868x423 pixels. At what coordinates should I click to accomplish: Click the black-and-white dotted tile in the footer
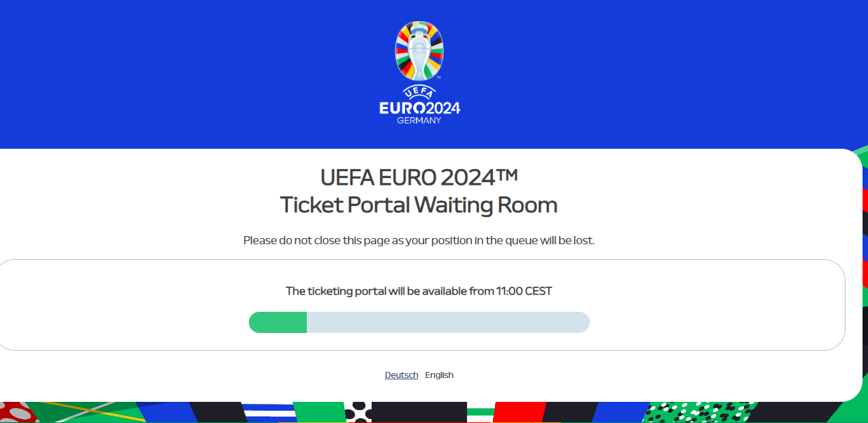(x=358, y=412)
